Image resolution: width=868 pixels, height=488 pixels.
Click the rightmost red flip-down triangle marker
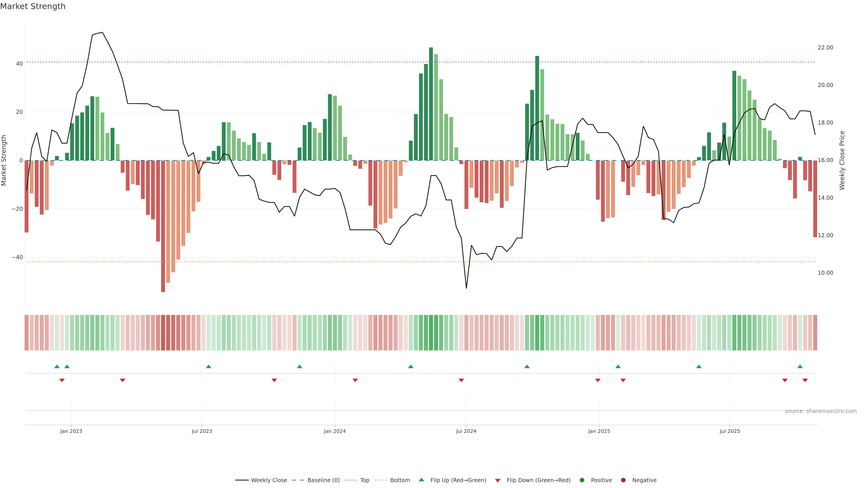(x=805, y=380)
